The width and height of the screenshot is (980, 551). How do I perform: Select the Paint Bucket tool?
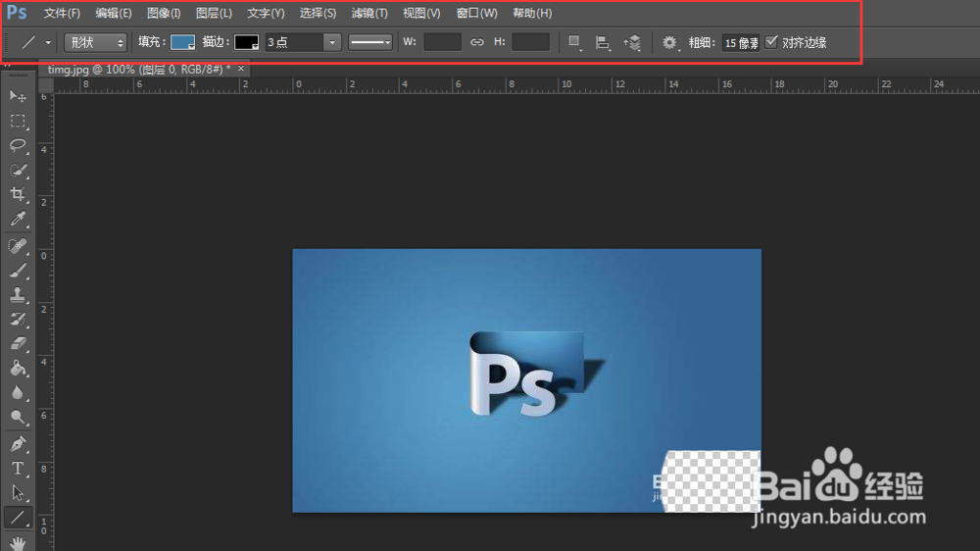(18, 368)
